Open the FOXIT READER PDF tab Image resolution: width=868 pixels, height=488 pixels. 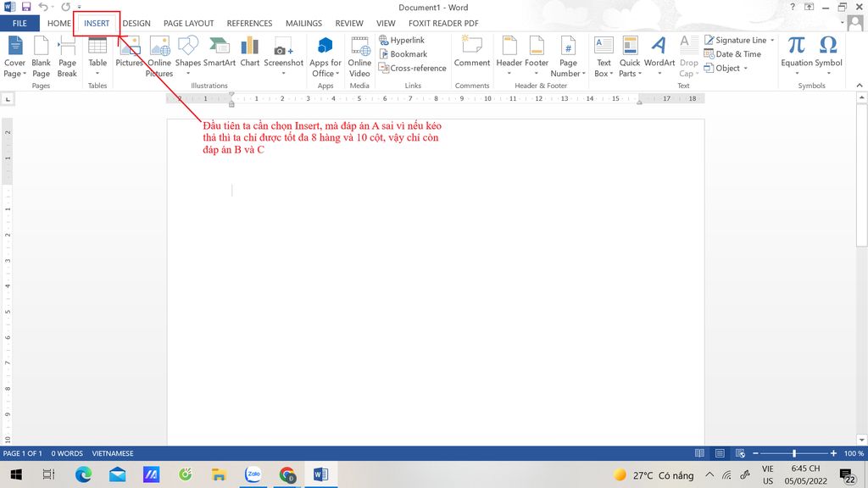443,23
